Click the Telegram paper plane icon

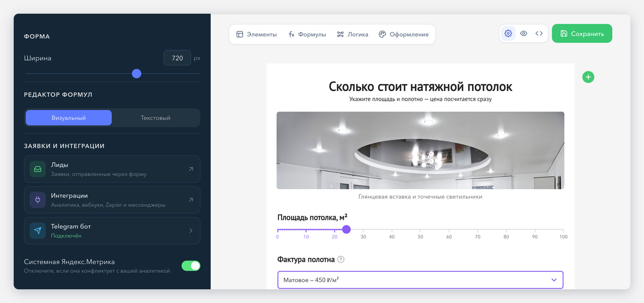[38, 231]
